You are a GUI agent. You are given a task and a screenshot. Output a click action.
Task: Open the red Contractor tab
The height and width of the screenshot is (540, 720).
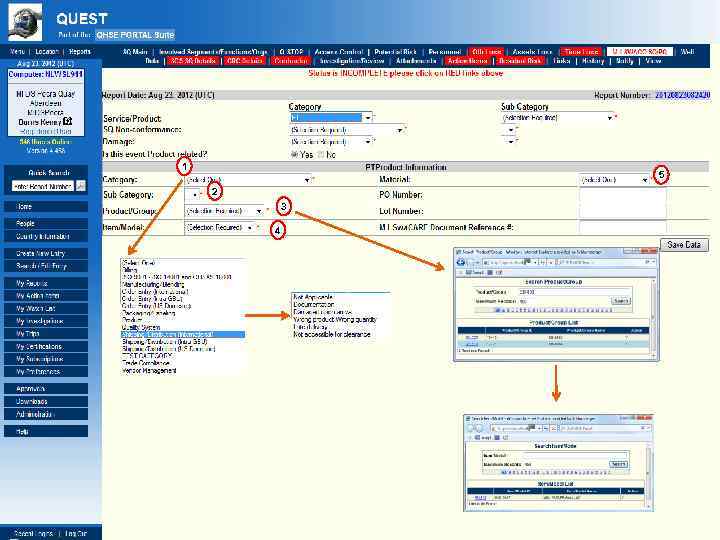tap(290, 61)
